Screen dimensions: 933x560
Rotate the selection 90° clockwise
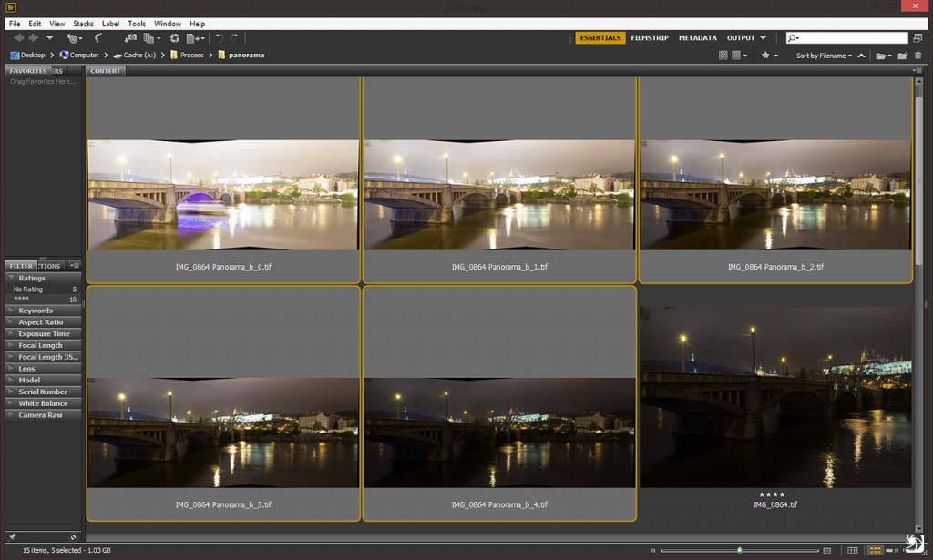pos(235,37)
